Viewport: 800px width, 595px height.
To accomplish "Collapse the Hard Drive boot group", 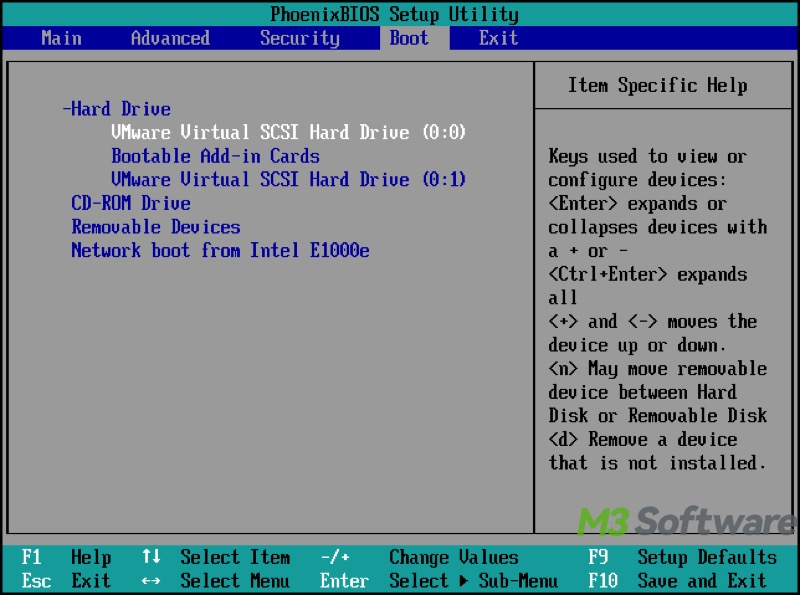I will click(x=116, y=109).
